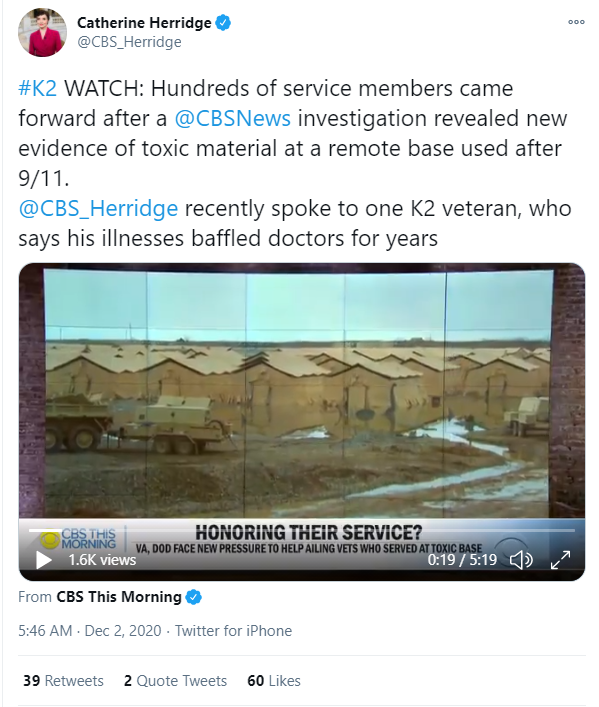Click the @CBS_Herridge mention in tweet text
Viewport: 599px width, 707px height.
(98, 208)
